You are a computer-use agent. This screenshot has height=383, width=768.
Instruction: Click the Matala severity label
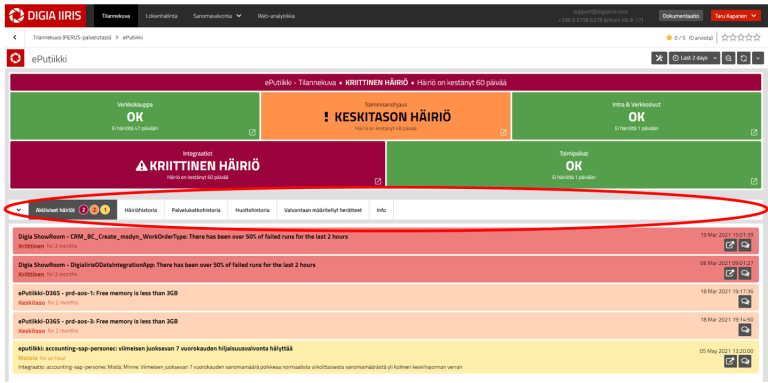(x=28, y=359)
